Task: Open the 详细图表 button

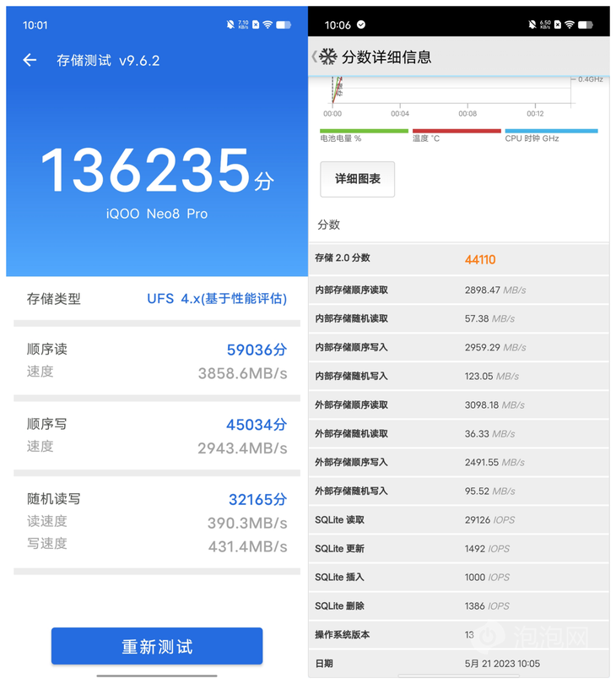Action: [x=358, y=179]
